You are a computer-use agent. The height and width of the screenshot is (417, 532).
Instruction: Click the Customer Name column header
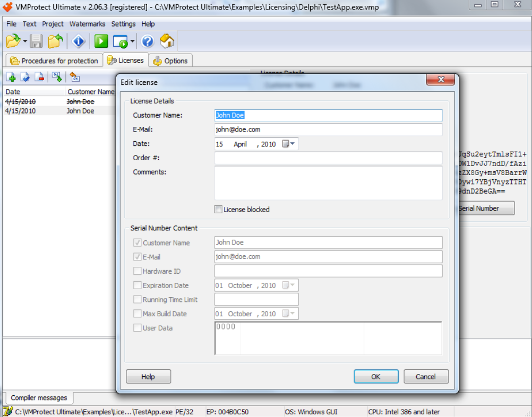tap(91, 92)
